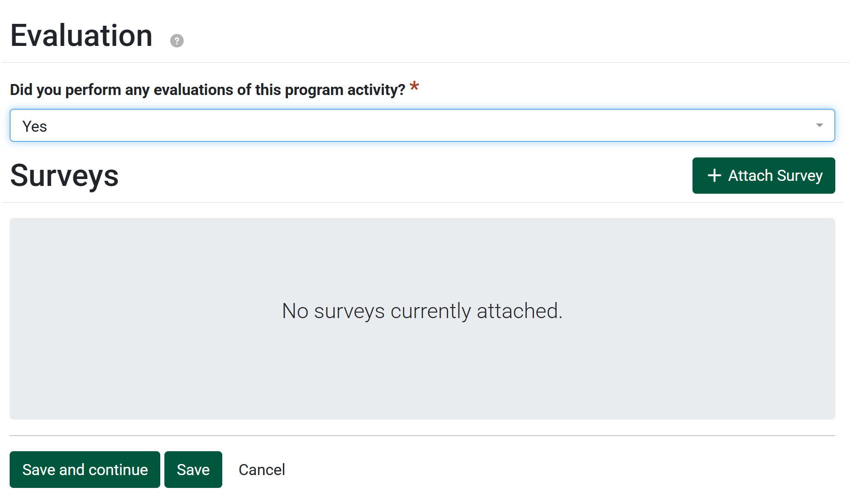Expand the evaluations dropdown arrow
Image resolution: width=850 pixels, height=504 pixels.
[x=819, y=125]
